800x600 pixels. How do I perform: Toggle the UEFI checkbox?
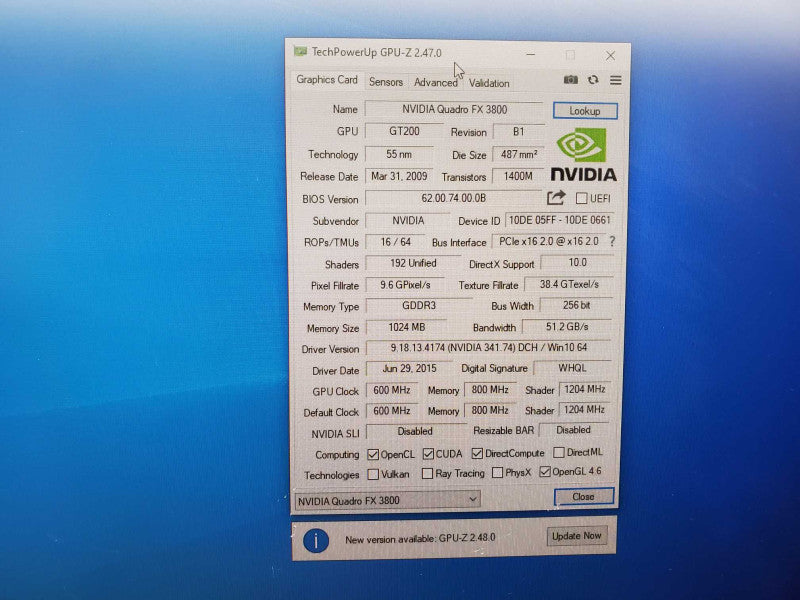tap(581, 198)
